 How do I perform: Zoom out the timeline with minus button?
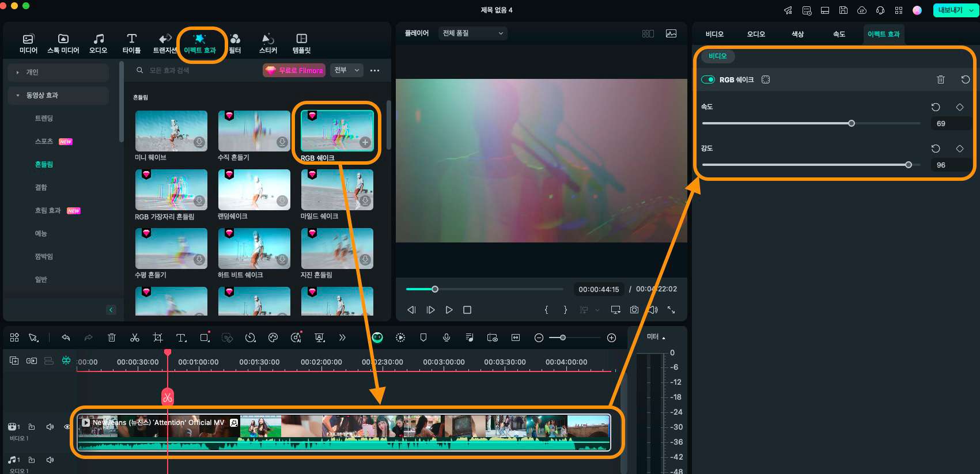click(x=539, y=338)
